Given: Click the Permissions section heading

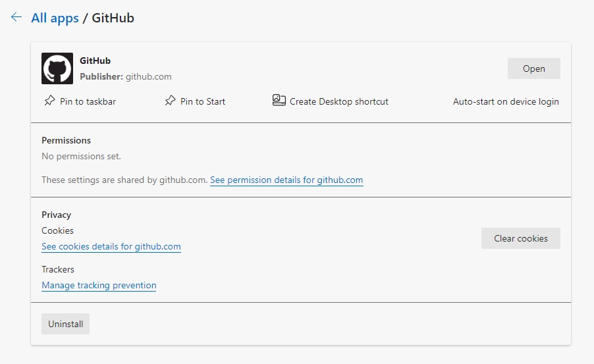Looking at the screenshot, I should 66,140.
